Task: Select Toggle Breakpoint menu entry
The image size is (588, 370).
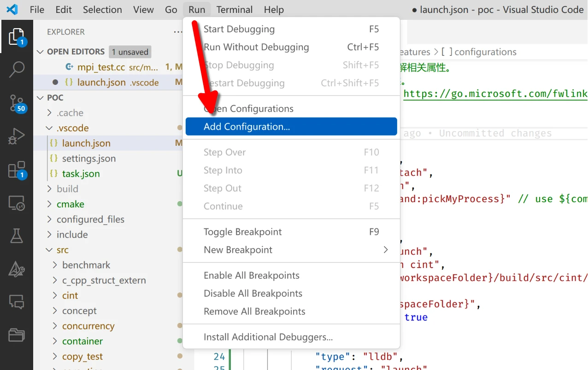Action: 291,232
